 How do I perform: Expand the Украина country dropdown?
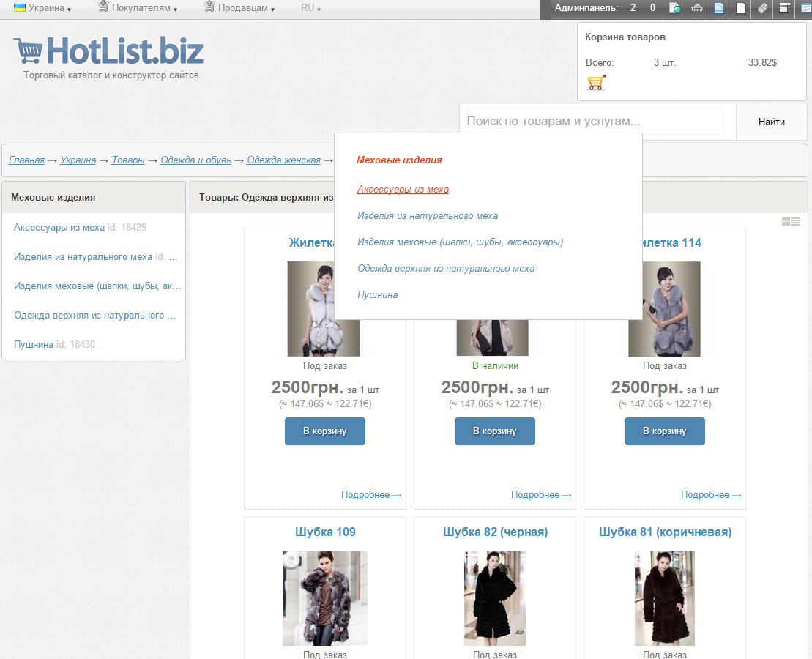[x=42, y=8]
